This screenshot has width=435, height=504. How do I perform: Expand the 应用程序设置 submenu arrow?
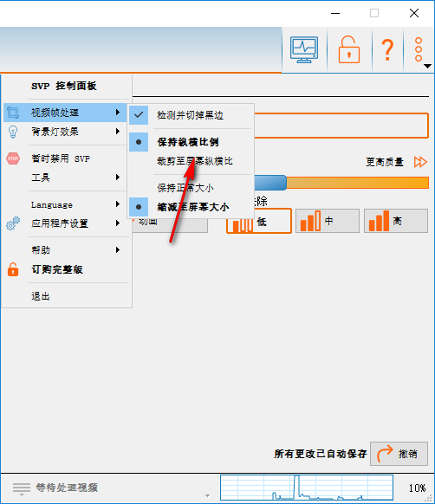point(118,223)
